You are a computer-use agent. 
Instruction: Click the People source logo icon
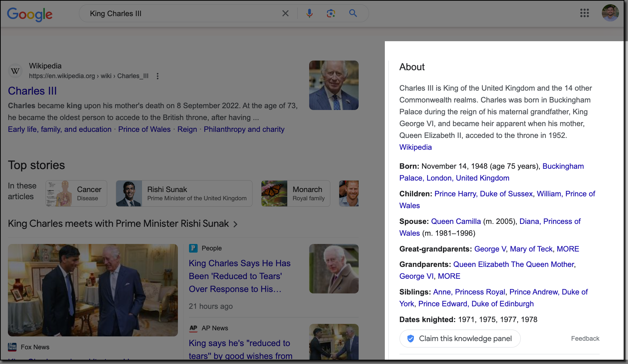click(x=193, y=248)
